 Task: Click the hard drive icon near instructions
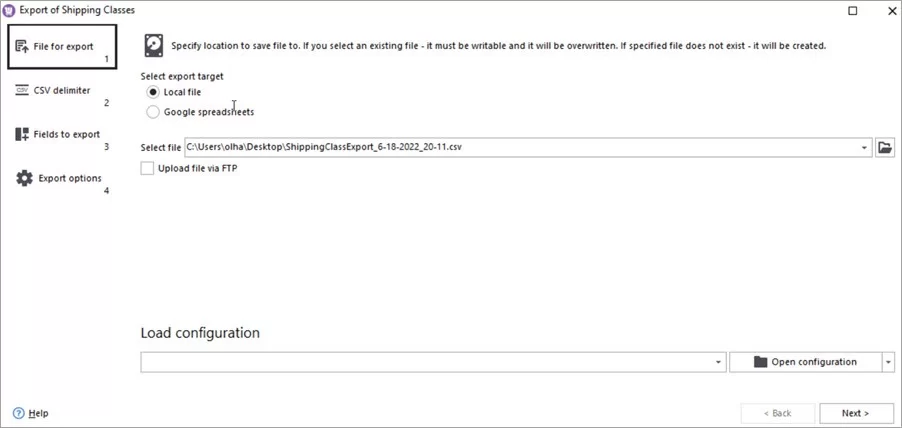click(x=154, y=46)
